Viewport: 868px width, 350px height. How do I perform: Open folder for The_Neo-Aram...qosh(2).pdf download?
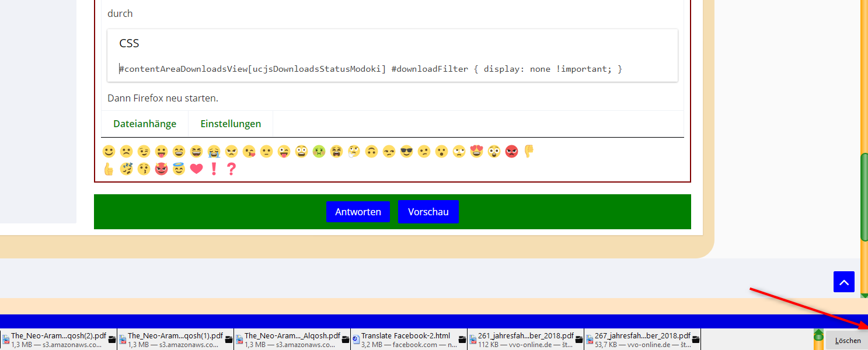[112, 339]
